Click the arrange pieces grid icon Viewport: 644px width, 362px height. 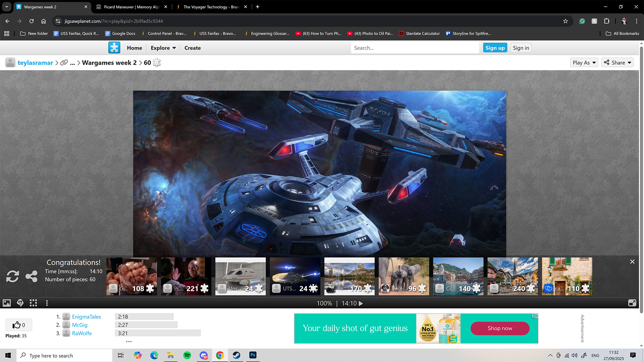pos(33,303)
